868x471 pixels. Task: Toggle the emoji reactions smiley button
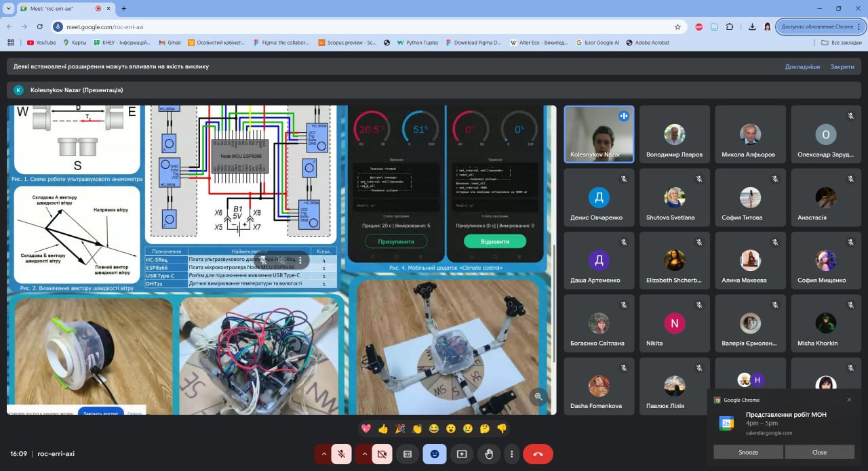tap(435, 454)
